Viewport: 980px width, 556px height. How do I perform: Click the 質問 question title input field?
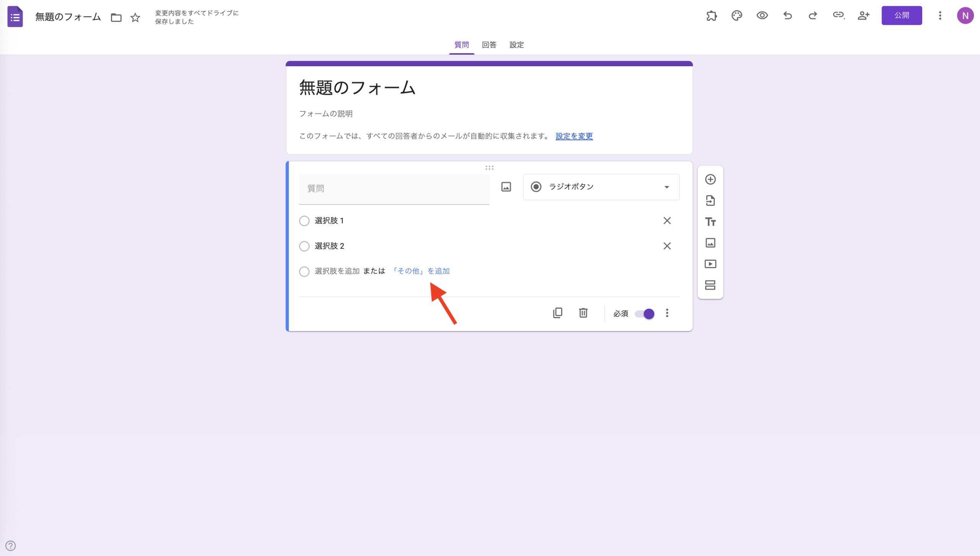pos(394,188)
